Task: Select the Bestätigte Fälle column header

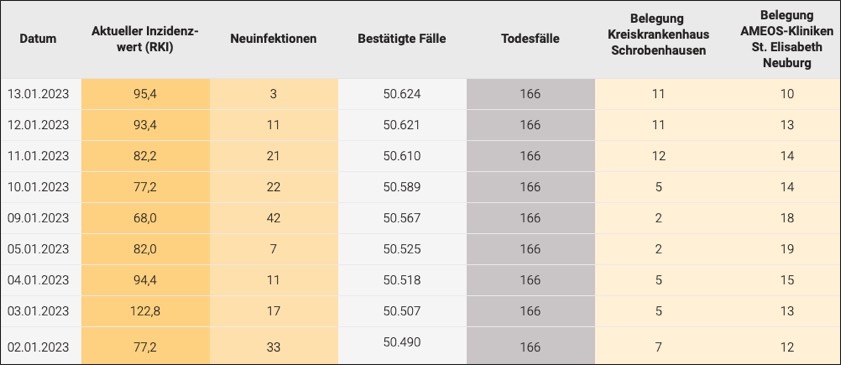Action: tap(402, 39)
